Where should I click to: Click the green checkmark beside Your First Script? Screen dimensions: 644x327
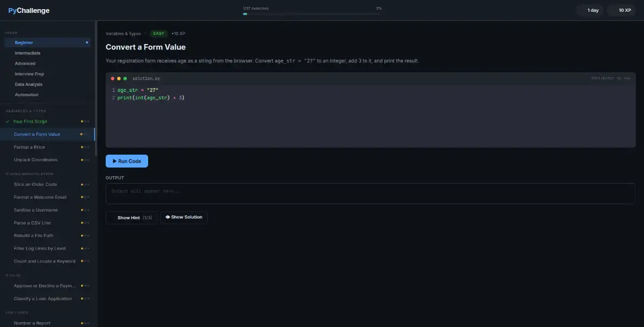point(8,121)
